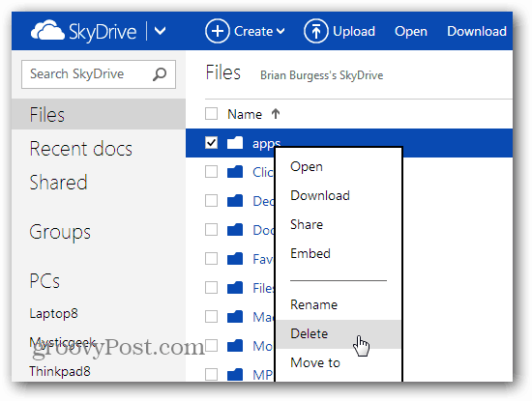Open PCs in the sidebar
This screenshot has height=401, width=532.
pos(44,281)
